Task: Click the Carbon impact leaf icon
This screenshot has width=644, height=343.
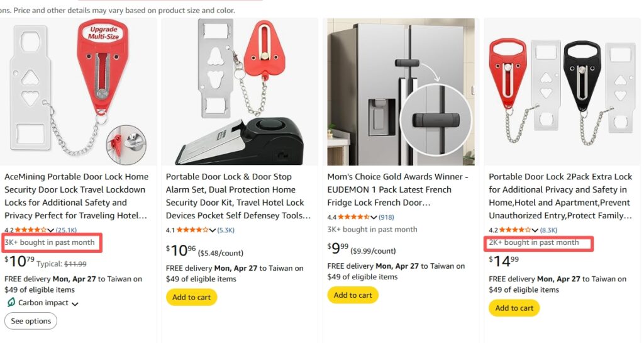Action: tap(11, 303)
